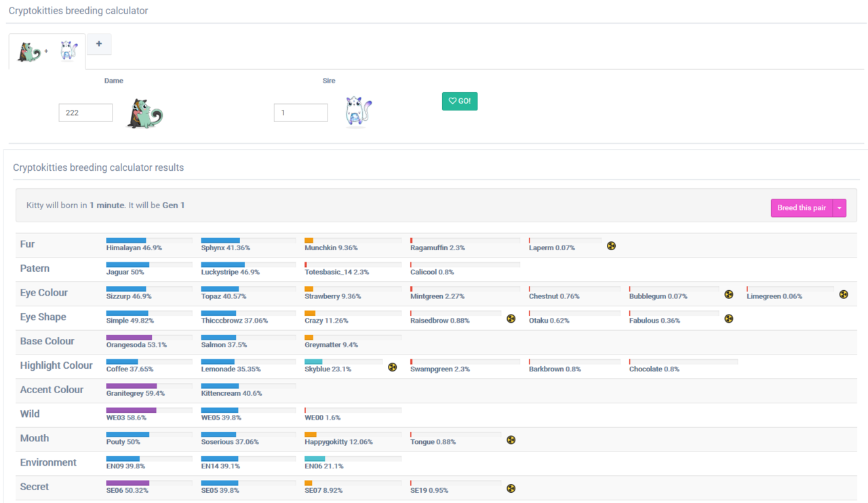Click the Totesbasic_14 2.3% label
Image resolution: width=868 pixels, height=503 pixels.
coord(336,273)
